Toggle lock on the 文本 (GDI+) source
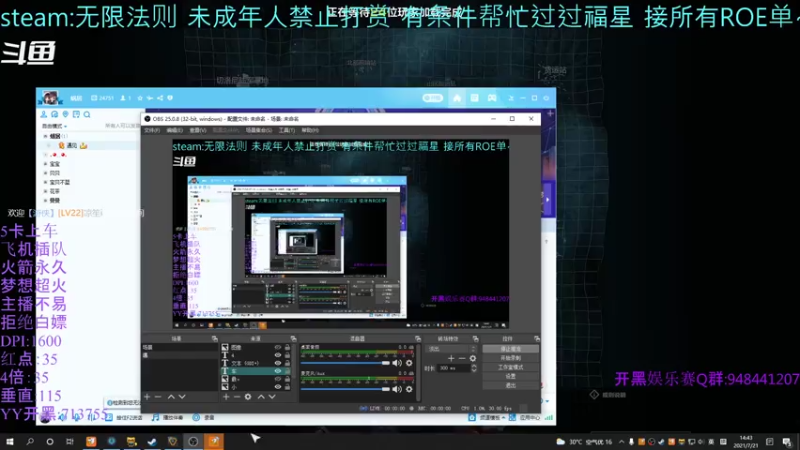This screenshot has width=800, height=450. pos(287,363)
